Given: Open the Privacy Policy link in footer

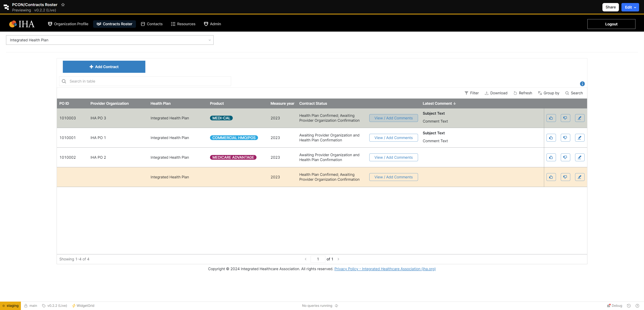Looking at the screenshot, I should [385, 269].
